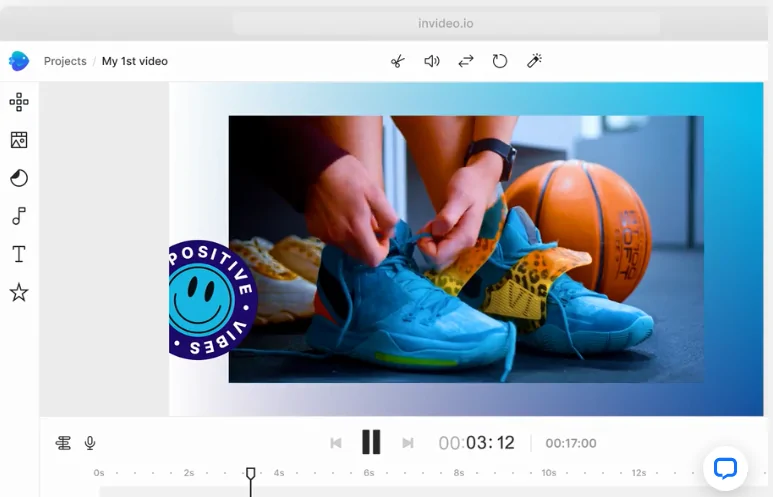Open the Text tool in sidebar

coord(19,254)
